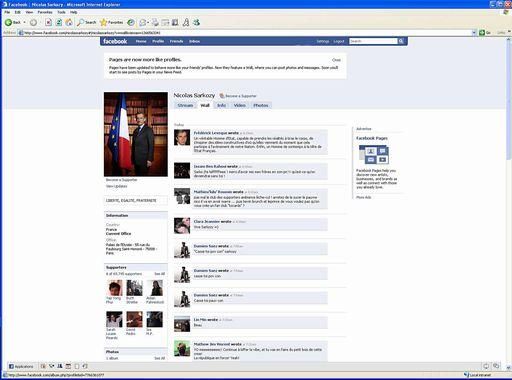Click the Become a Supporter link
512x380 pixels.
click(238, 96)
